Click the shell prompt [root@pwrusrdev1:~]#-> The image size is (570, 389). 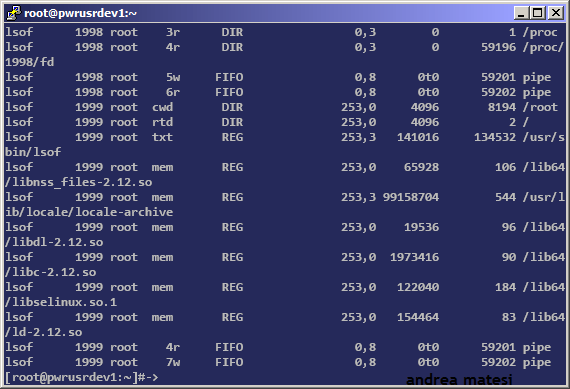(x=82, y=377)
